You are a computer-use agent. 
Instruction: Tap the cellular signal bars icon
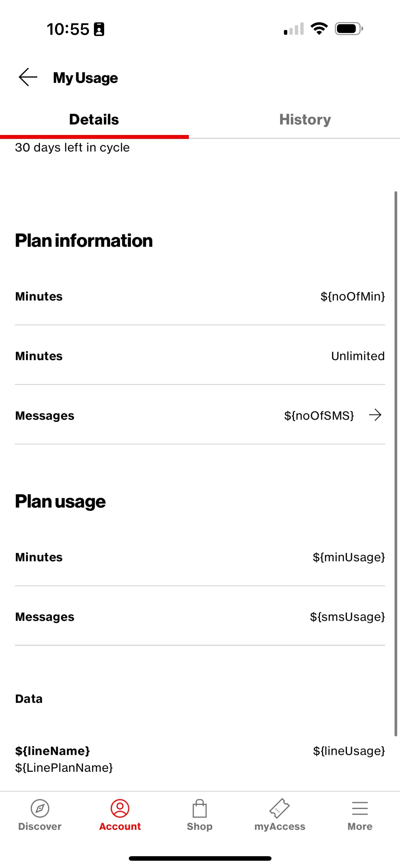point(294,29)
